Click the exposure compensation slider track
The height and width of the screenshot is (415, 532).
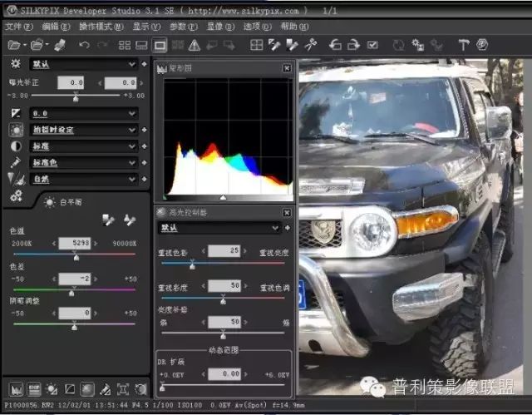76,96
